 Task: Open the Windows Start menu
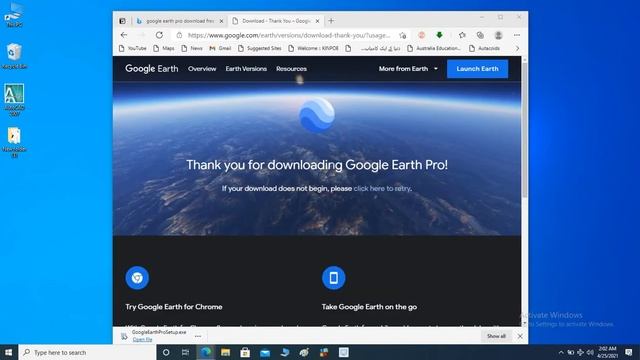click(9, 352)
